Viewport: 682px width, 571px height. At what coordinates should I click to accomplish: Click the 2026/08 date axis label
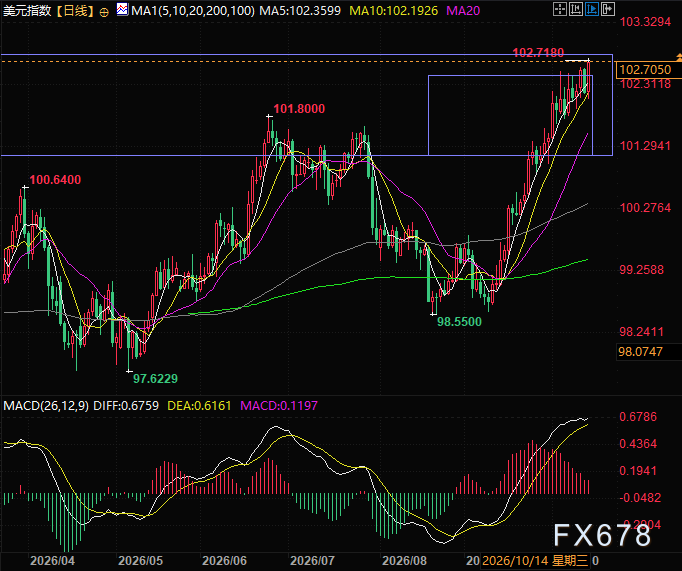click(404, 561)
